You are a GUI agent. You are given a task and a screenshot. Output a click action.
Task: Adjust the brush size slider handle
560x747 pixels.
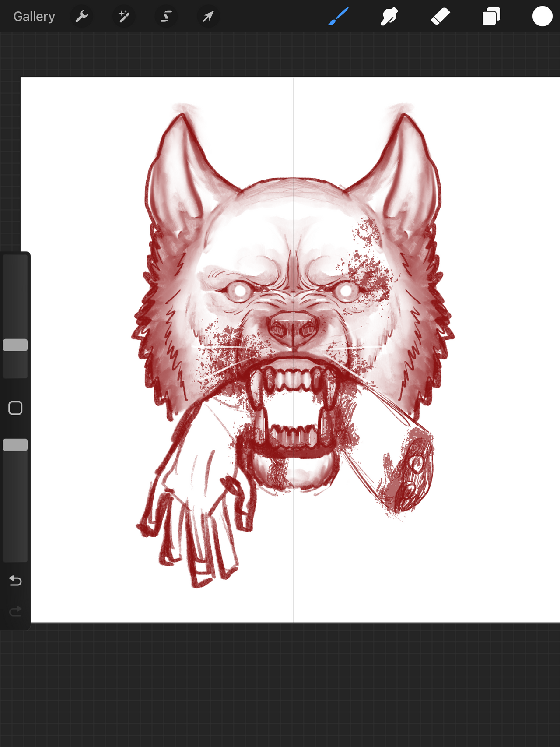[15, 345]
